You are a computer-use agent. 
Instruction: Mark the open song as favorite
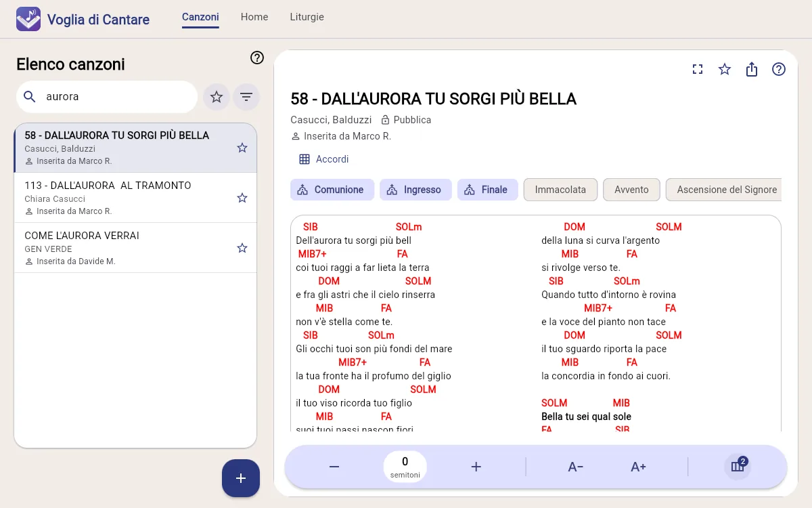tap(725, 69)
